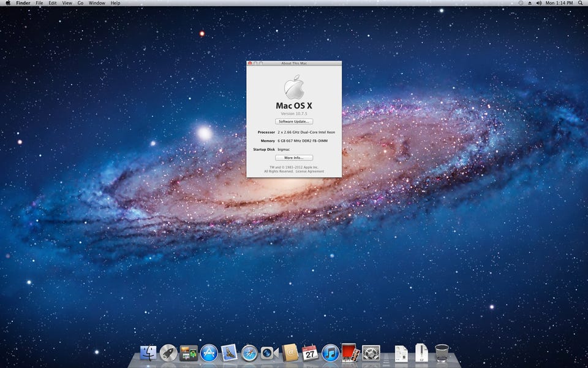Open the volume control in menu bar

click(539, 3)
